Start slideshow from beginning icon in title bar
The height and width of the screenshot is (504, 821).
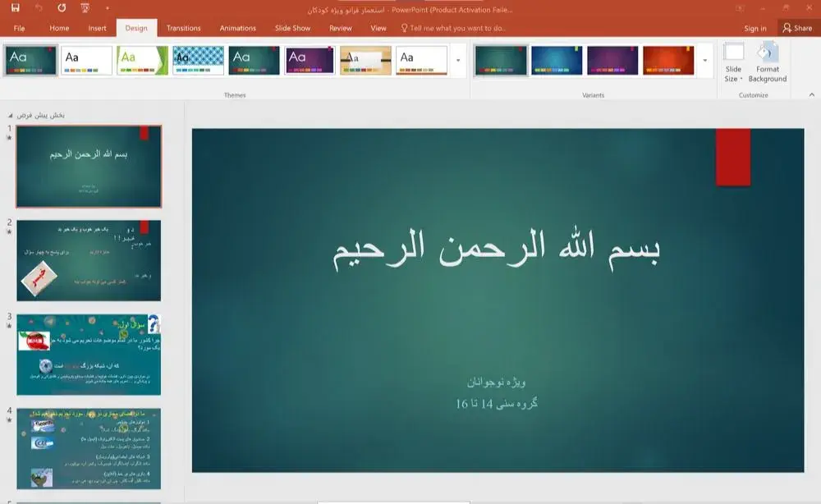pos(85,8)
